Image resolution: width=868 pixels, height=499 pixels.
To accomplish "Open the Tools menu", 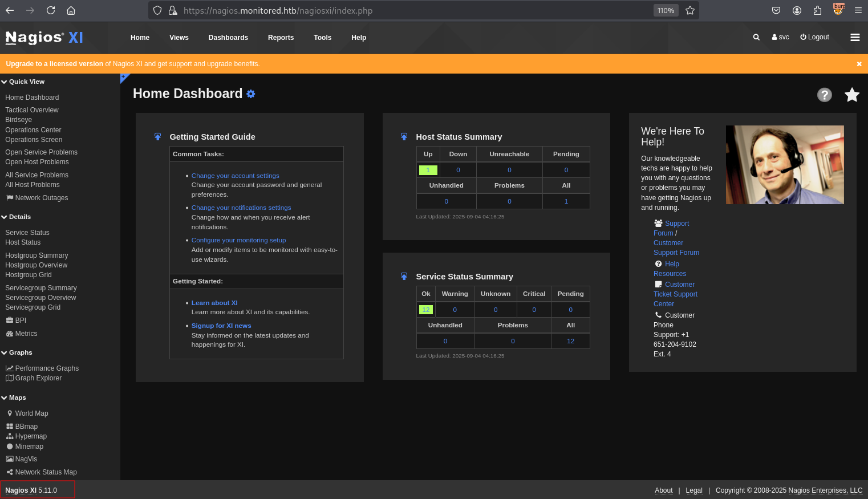I will pyautogui.click(x=322, y=38).
